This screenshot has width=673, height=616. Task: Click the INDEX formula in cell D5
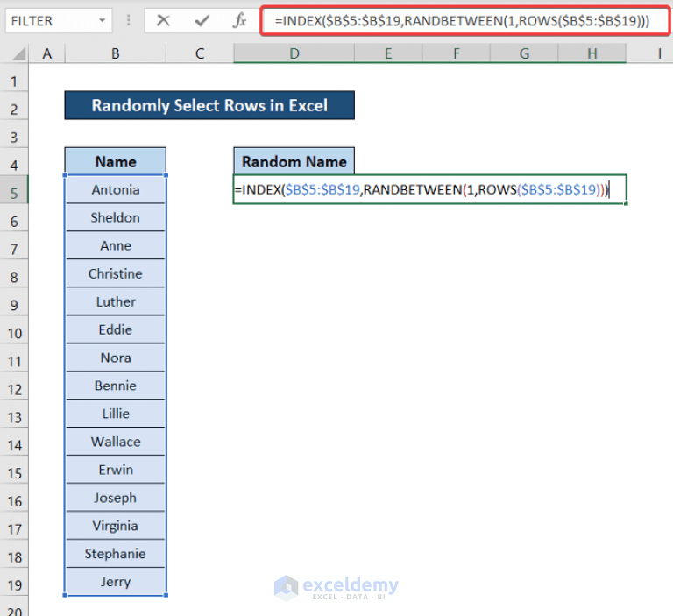(429, 189)
